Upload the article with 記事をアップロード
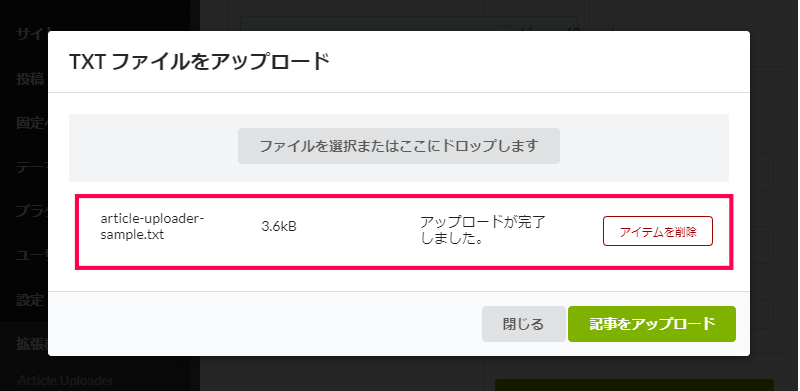800x391 pixels. [652, 324]
